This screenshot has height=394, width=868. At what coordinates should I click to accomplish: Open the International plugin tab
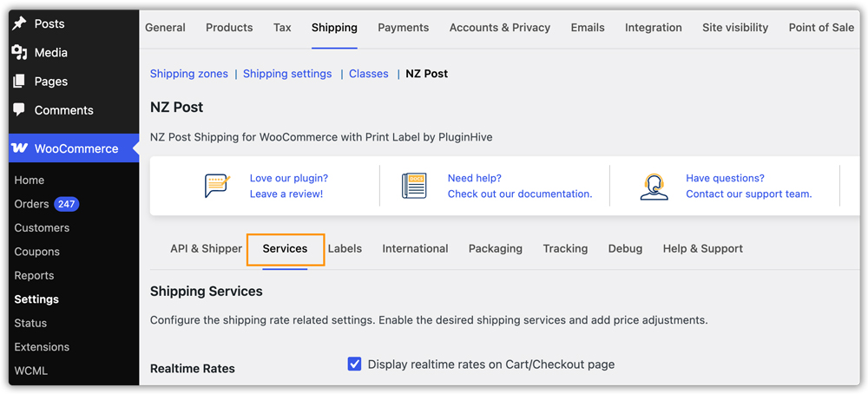coord(415,249)
